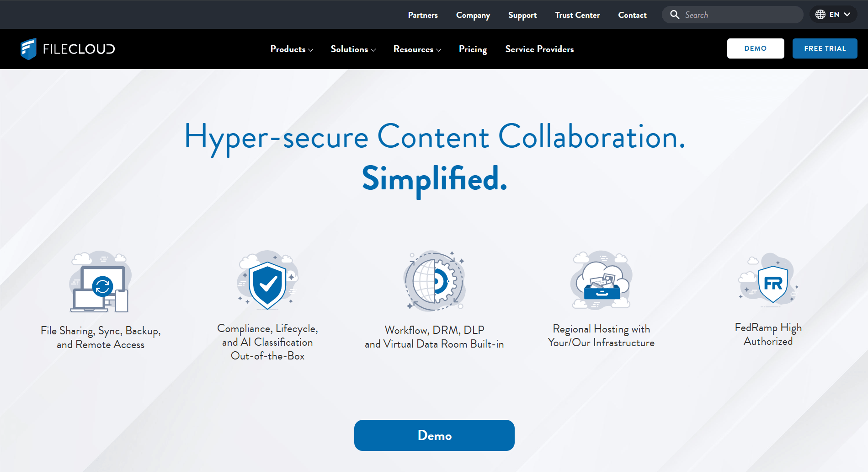Click the large blue Demo button
This screenshot has height=472, width=868.
coord(434,435)
